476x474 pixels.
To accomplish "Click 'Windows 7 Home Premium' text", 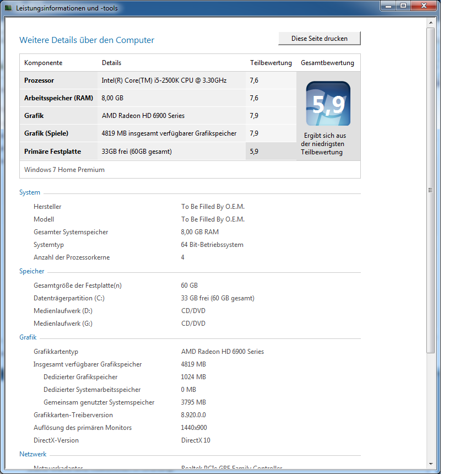I will pyautogui.click(x=64, y=170).
